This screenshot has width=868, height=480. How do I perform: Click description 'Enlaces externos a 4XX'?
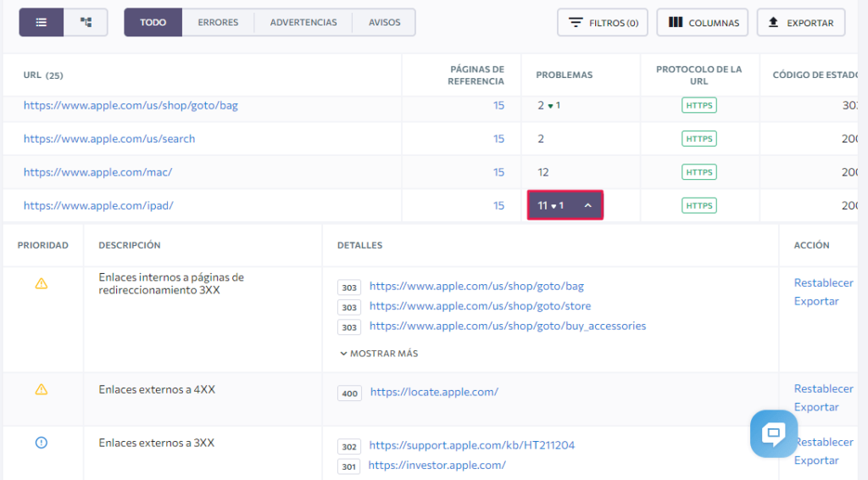tap(157, 390)
